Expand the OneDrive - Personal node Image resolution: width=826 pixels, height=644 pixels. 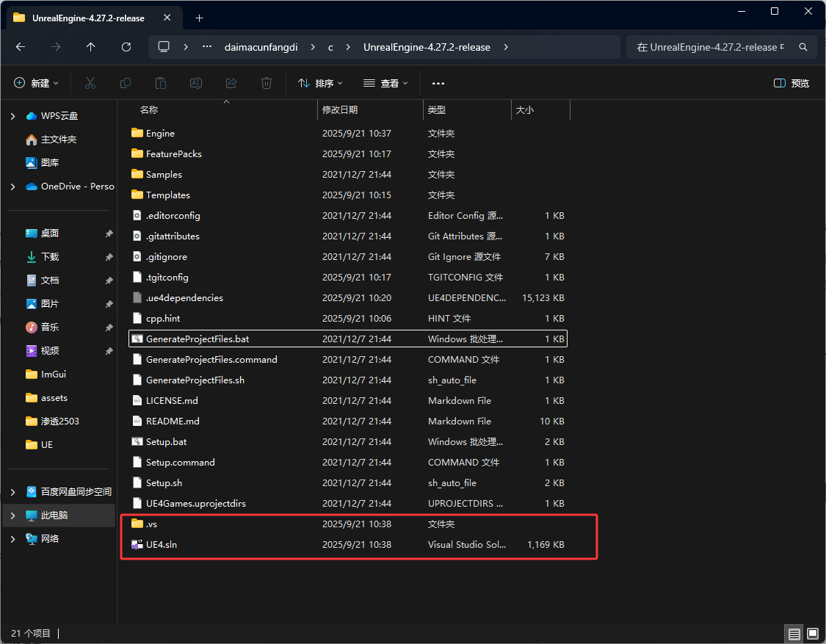(x=12, y=187)
